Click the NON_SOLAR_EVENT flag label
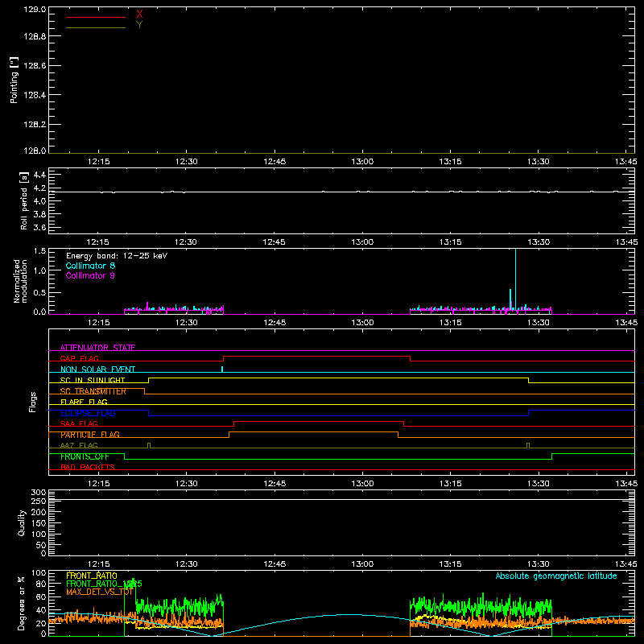 coord(97,369)
